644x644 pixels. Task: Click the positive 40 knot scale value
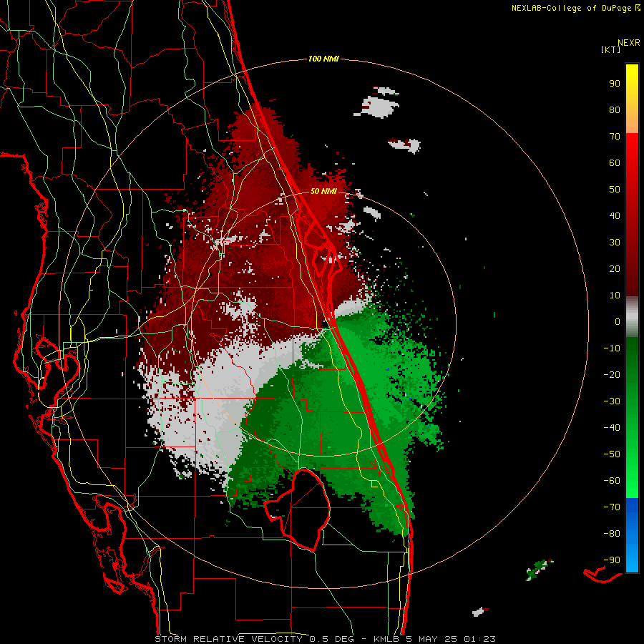click(x=615, y=216)
